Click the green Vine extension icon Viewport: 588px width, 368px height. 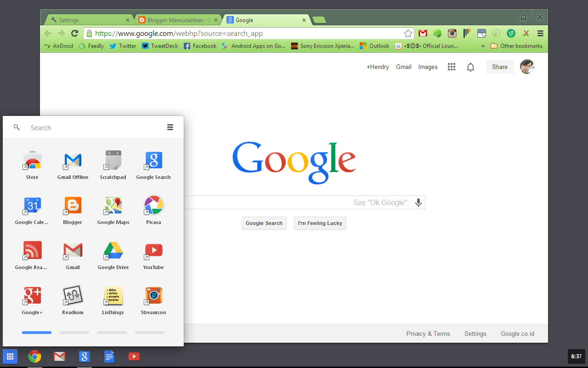pyautogui.click(x=511, y=33)
